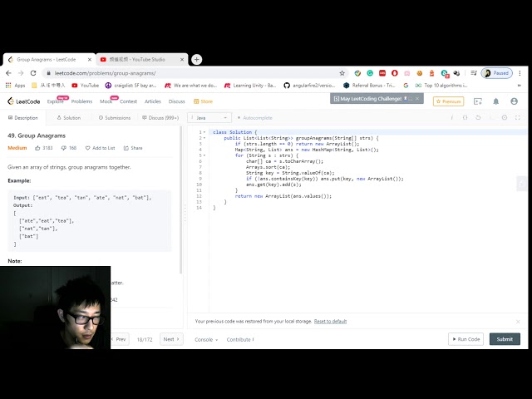Dismiss the May LeetCoding Challenge banner
Screen dimensions: 532x399
point(417,99)
